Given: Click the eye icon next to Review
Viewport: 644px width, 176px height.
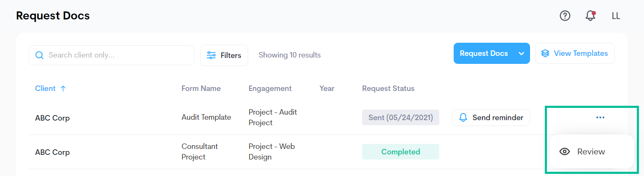Looking at the screenshot, I should [565, 151].
